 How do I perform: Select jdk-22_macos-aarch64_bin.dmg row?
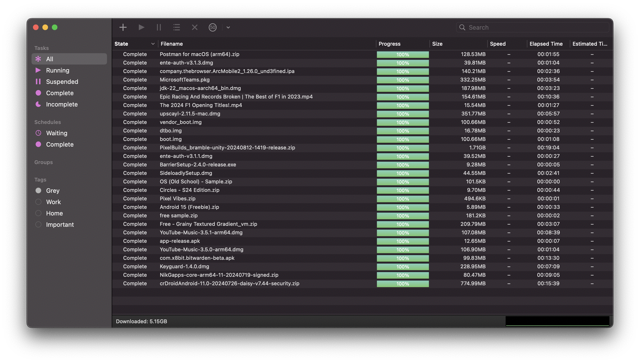[362, 88]
